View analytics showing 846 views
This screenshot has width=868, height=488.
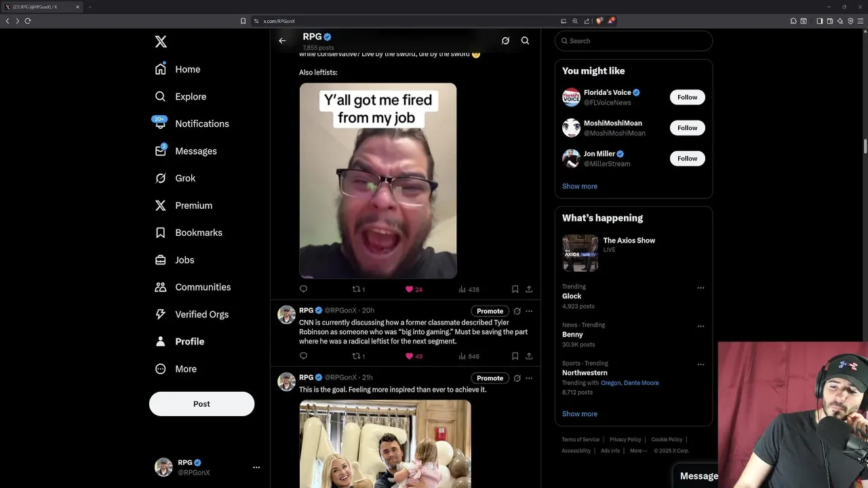tap(469, 356)
